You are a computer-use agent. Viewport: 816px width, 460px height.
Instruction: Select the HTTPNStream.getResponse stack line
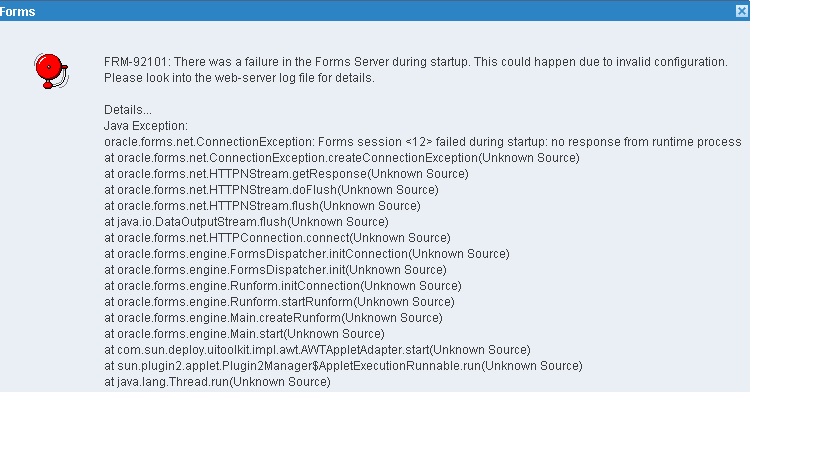(286, 174)
